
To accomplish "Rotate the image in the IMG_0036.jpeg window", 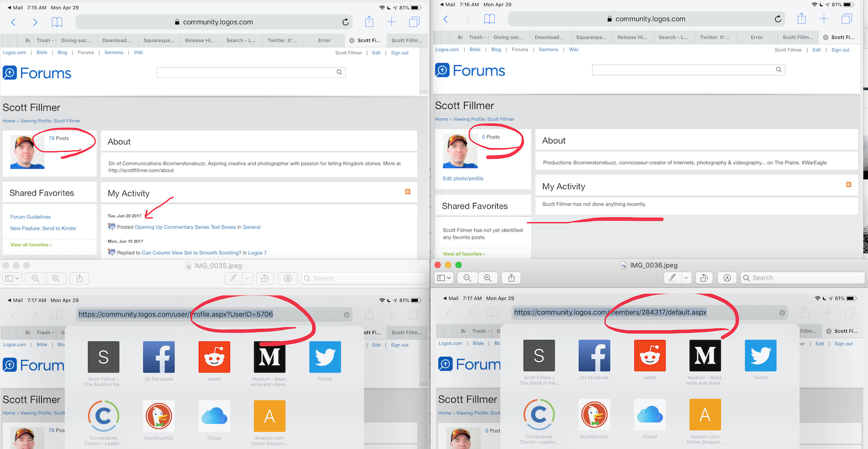I will [704, 278].
